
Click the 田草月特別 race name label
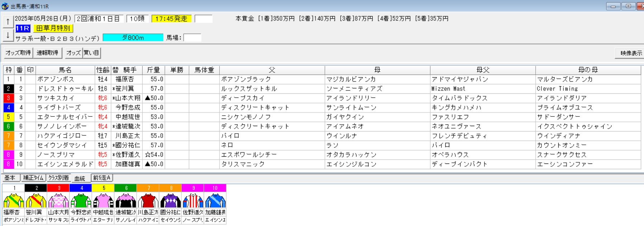(x=53, y=28)
